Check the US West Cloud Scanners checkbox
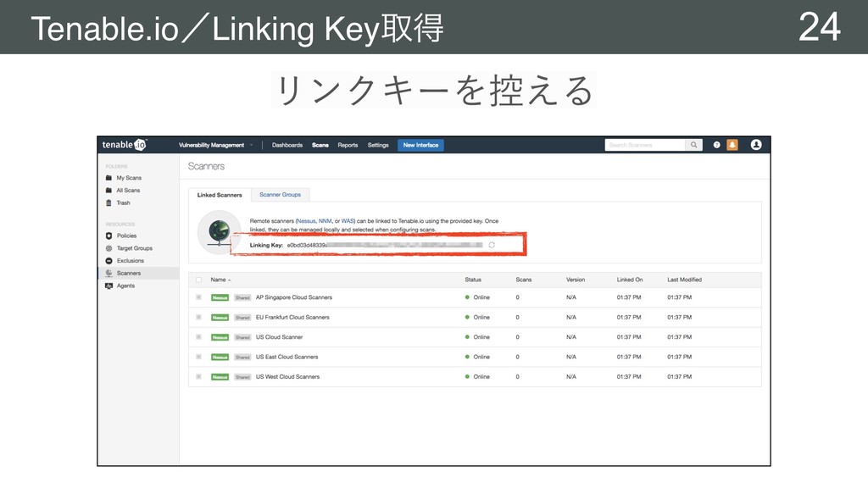This screenshot has width=868, height=488. 198,377
